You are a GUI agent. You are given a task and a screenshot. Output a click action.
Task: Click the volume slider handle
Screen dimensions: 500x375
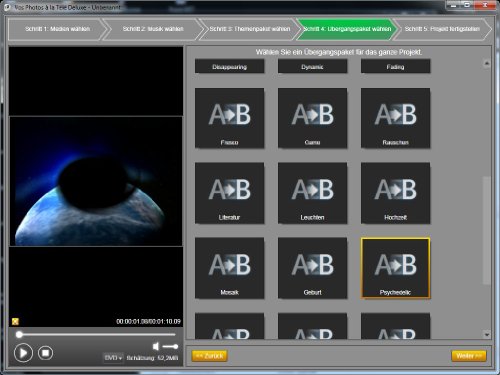click(x=175, y=347)
